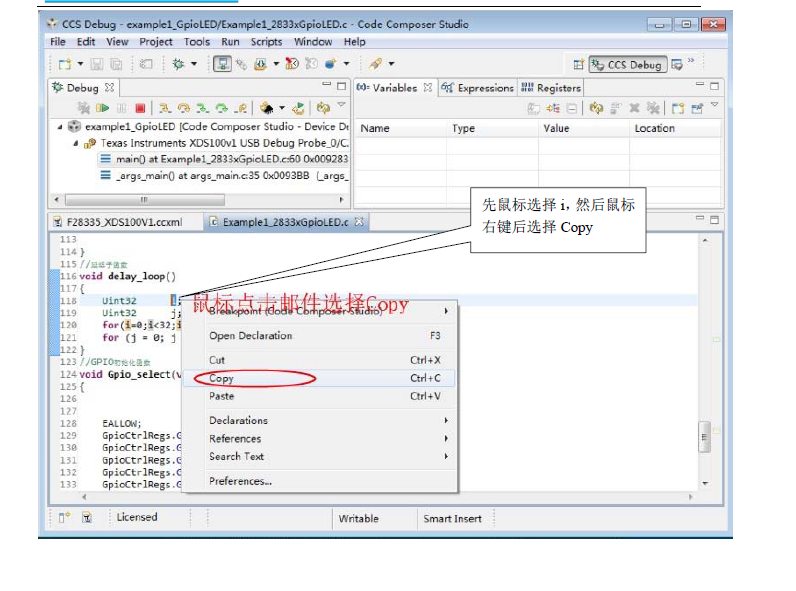Click the Assembly Step Over icon
796x591 pixels.
[222, 108]
